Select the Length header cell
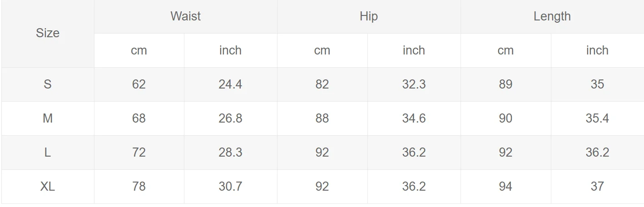644x207 pixels. pyautogui.click(x=552, y=17)
